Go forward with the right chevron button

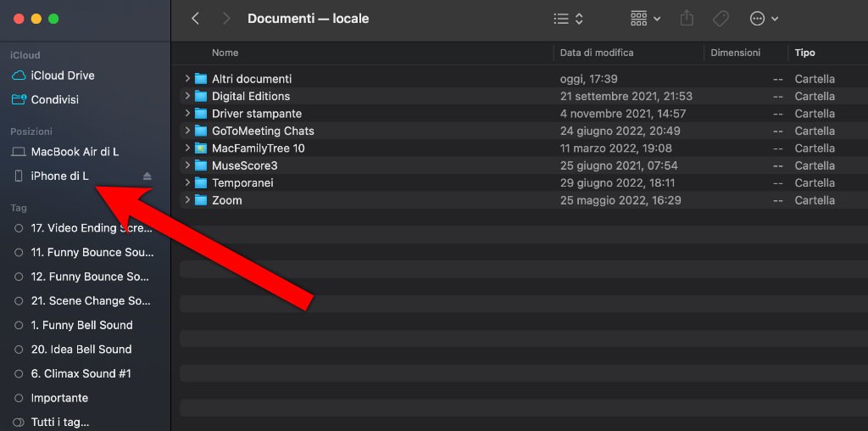pyautogui.click(x=225, y=19)
